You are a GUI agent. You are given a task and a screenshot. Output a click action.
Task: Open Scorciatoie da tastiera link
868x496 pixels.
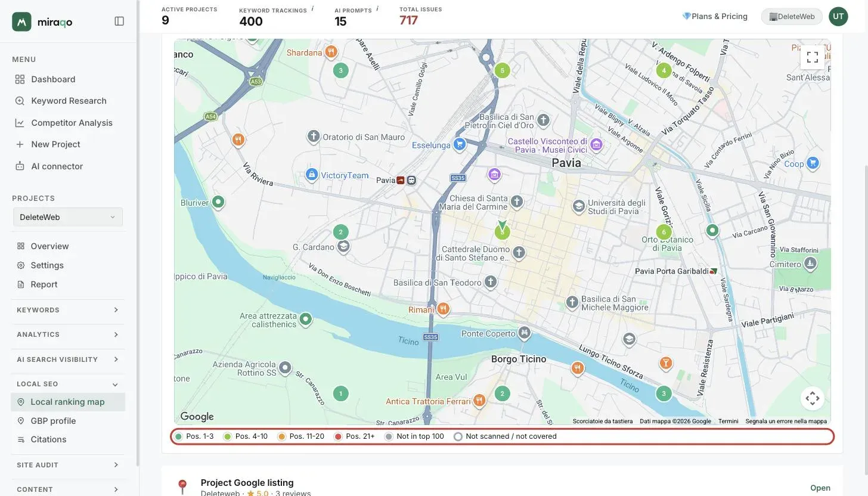pyautogui.click(x=603, y=421)
